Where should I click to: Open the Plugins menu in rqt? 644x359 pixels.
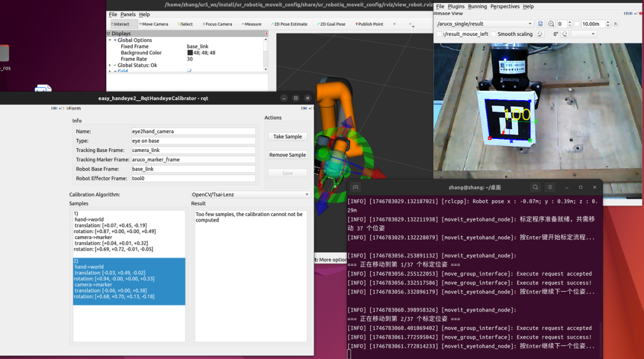(x=456, y=7)
